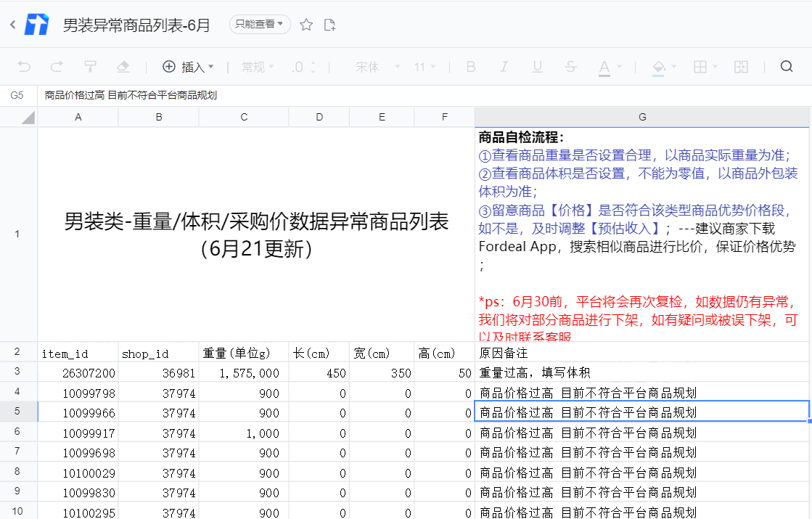The image size is (812, 519).
Task: Click the back navigation arrow
Action: pos(11,23)
